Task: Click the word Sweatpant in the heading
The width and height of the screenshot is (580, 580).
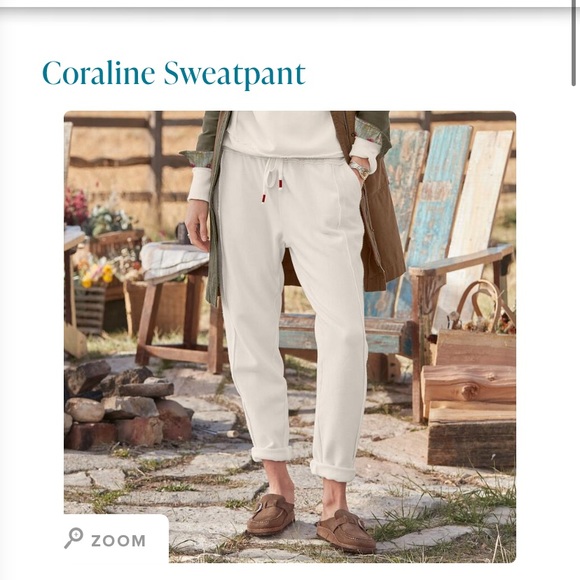Action: click(x=235, y=75)
